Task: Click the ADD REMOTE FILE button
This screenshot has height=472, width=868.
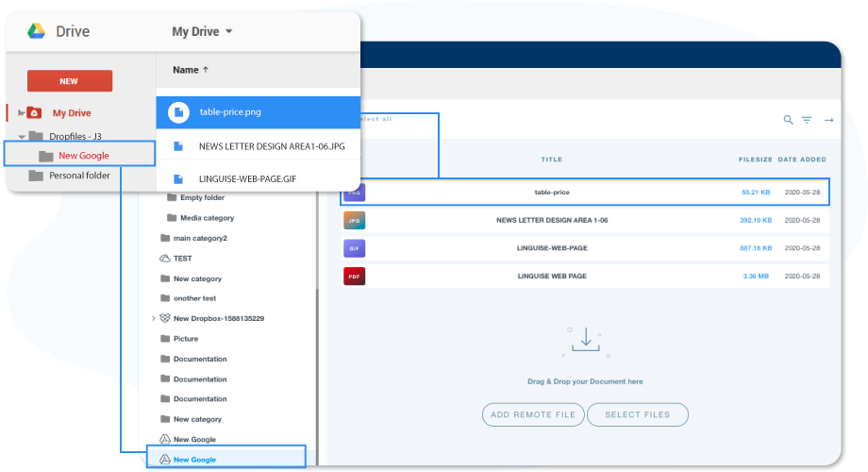Action: click(x=533, y=415)
